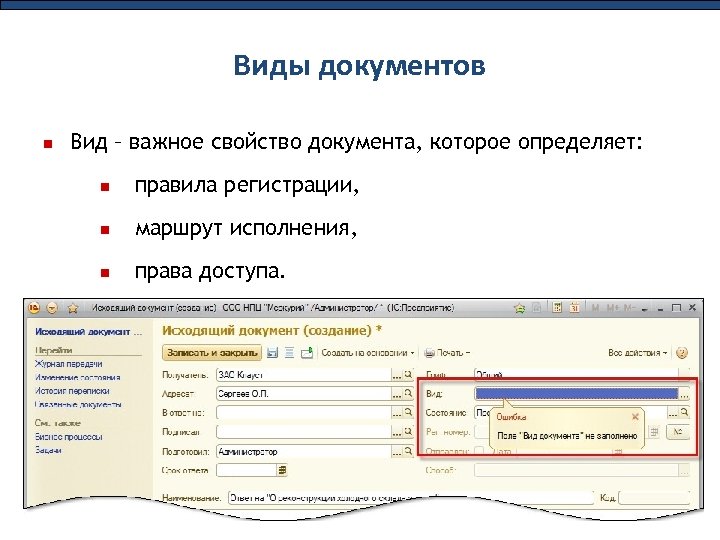The image size is (720, 540).
Task: Click the '№' assign number button
Action: click(x=678, y=432)
